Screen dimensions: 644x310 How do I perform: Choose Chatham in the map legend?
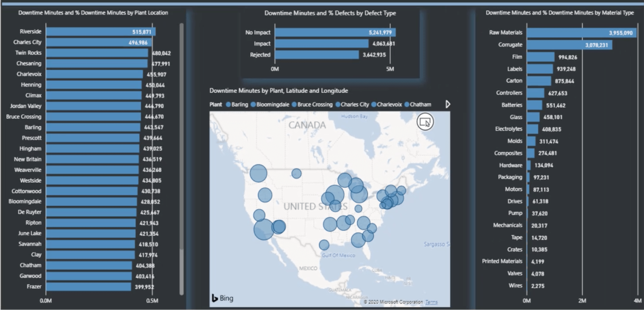(x=417, y=105)
